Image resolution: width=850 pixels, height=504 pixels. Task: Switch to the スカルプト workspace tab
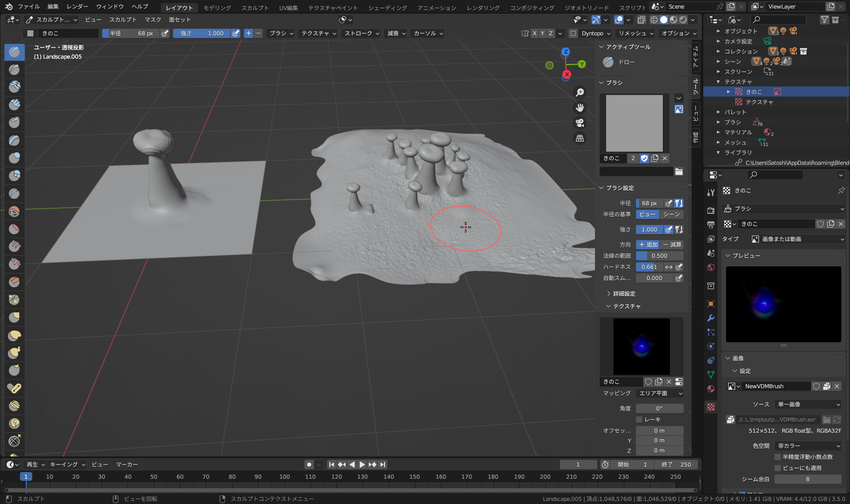point(254,8)
